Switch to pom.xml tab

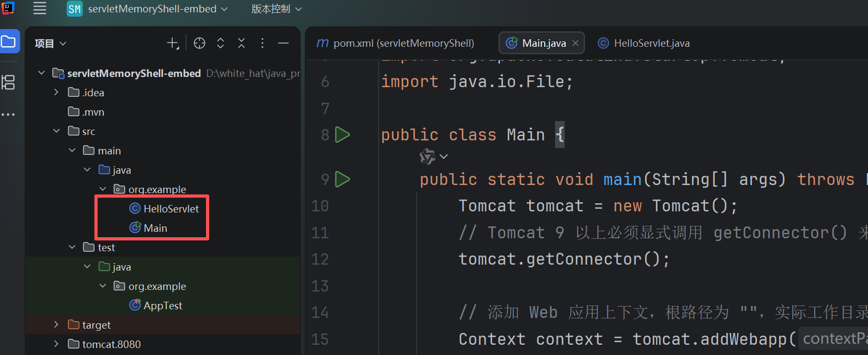click(396, 43)
